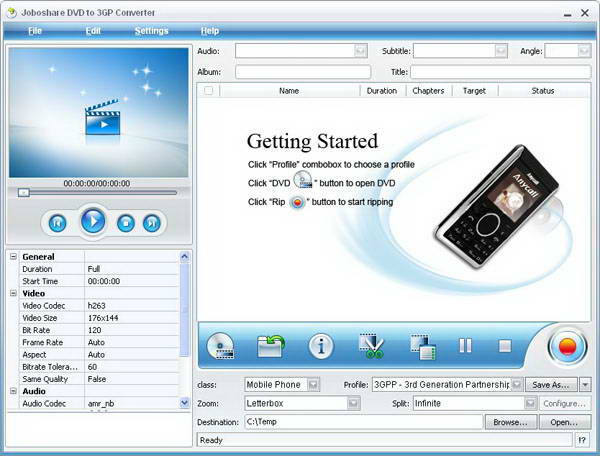Select the Same Quality value False
Screen dimensions: 600x456
[131, 379]
